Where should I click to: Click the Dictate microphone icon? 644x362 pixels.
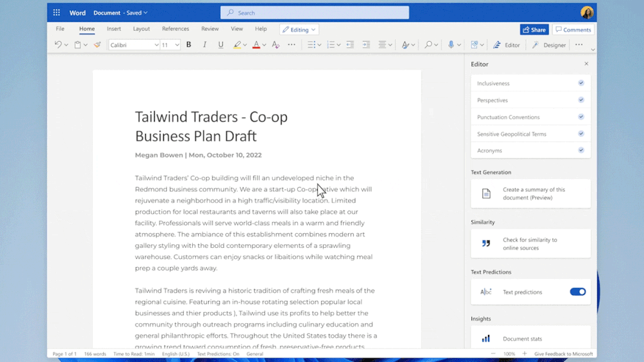(451, 44)
